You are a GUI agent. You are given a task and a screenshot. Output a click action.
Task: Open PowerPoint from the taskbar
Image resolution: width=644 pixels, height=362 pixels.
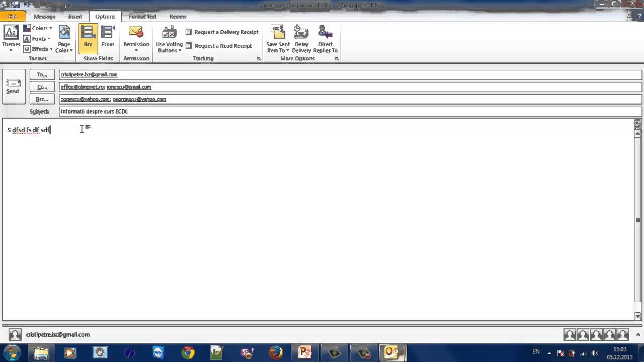pyautogui.click(x=305, y=353)
